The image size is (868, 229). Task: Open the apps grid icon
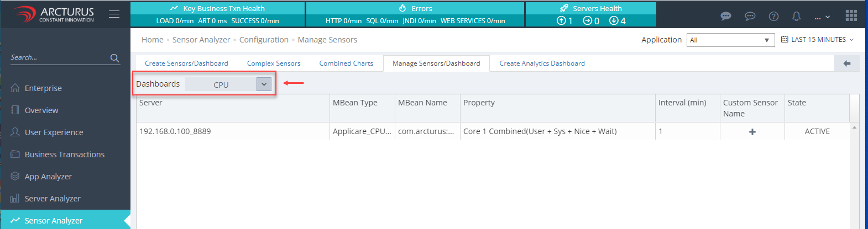851,15
